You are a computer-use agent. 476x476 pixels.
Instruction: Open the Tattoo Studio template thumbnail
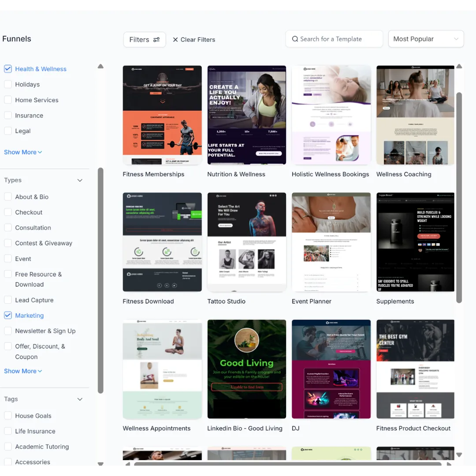coord(246,242)
